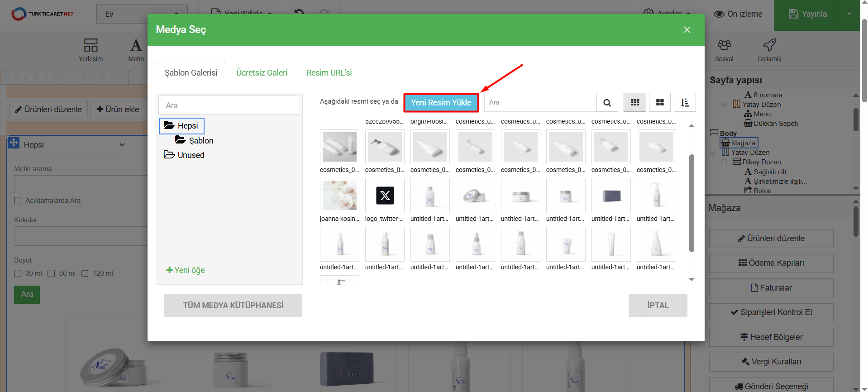Screen dimensions: 868x392
Task: Open the Gelişmiş rocket icon
Action: coord(769,45)
